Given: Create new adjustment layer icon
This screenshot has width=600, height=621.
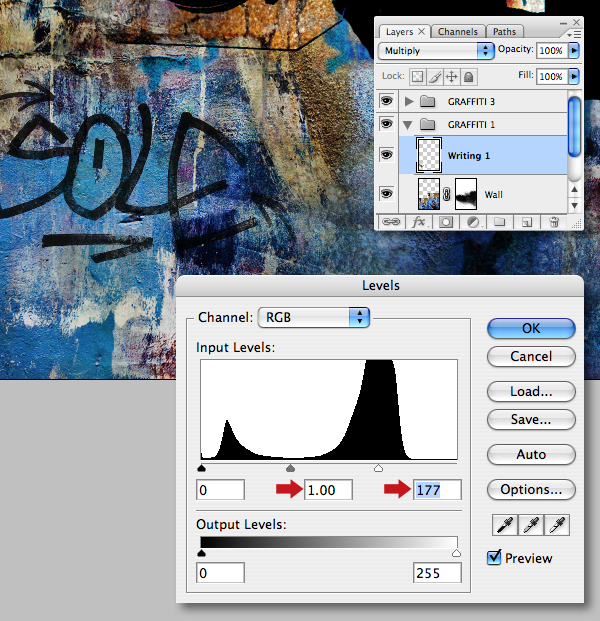Looking at the screenshot, I should [x=473, y=222].
